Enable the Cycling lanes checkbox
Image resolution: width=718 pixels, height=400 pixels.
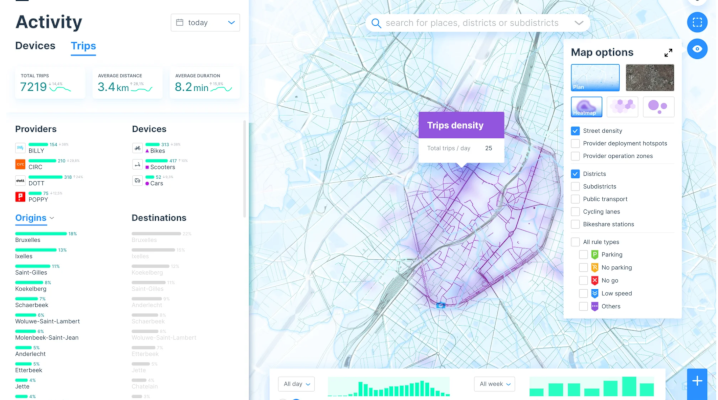[x=575, y=211]
